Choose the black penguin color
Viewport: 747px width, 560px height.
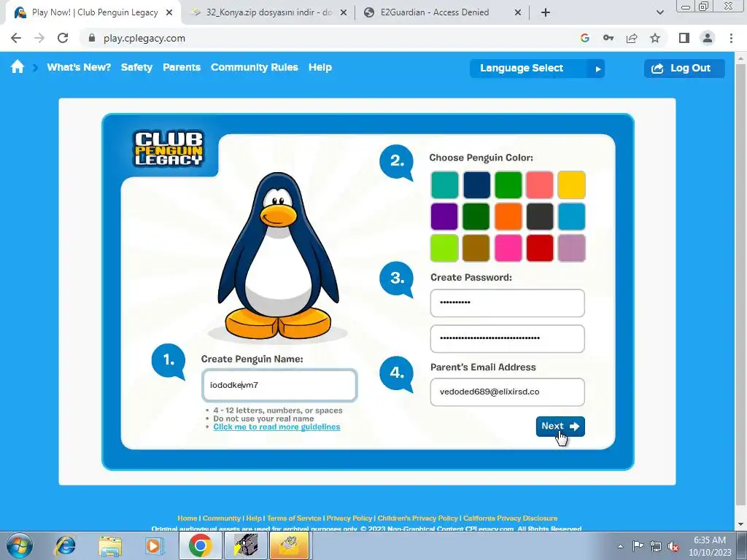(540, 217)
